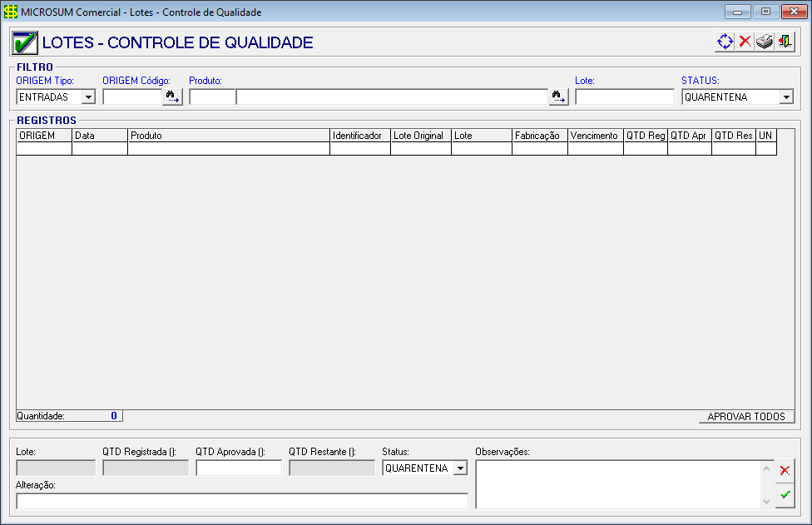Viewport: 812px width, 525px height.
Task: Click the ORIGEM Código input field
Action: tap(131, 97)
